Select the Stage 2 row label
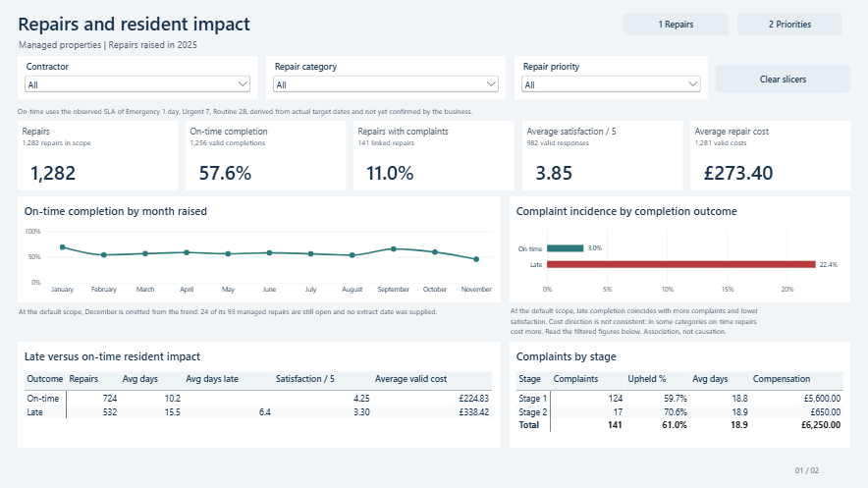Screen dimensions: 868x488 [532, 412]
